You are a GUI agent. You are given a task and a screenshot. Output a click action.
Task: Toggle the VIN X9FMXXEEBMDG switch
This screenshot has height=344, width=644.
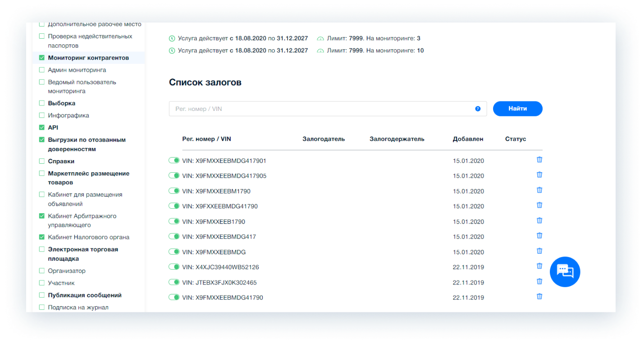tap(174, 252)
